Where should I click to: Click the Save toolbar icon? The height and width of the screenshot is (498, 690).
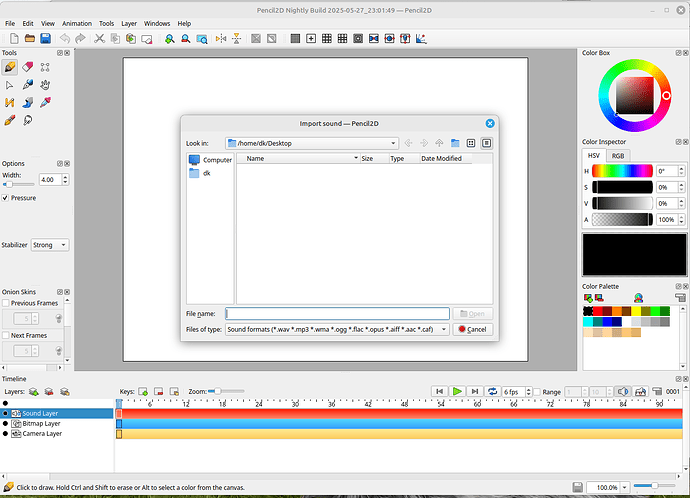[45, 39]
